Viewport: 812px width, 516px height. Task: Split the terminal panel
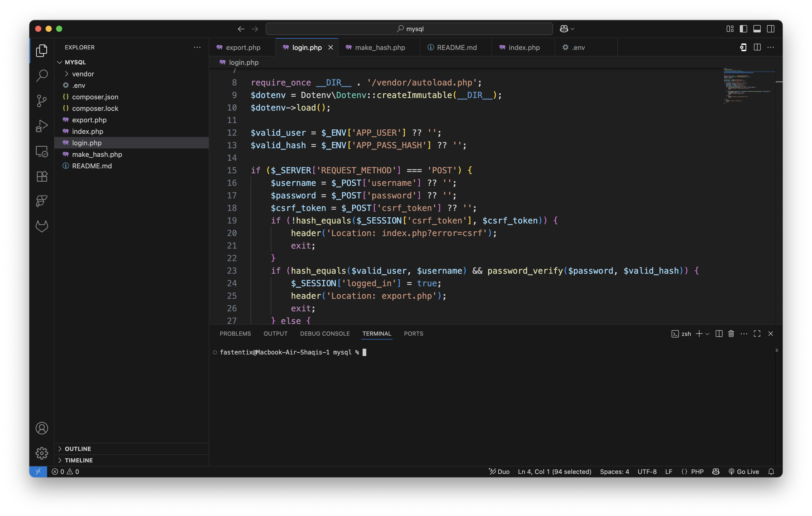pyautogui.click(x=719, y=333)
